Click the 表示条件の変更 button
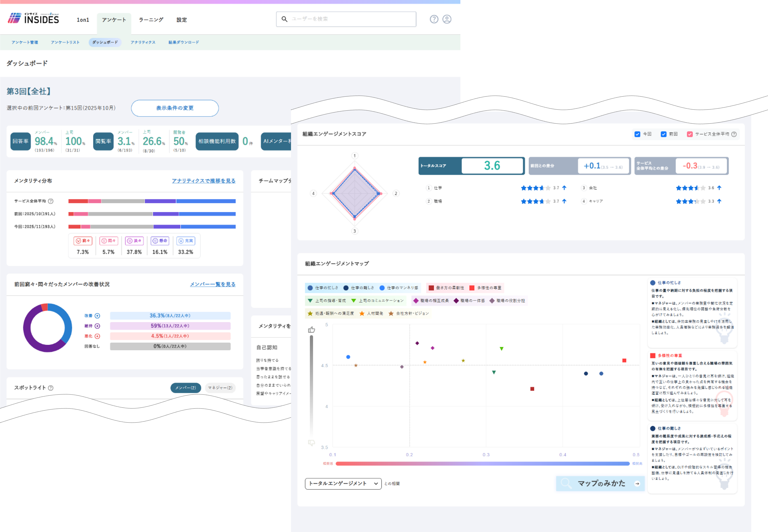The width and height of the screenshot is (768, 532). coord(175,108)
